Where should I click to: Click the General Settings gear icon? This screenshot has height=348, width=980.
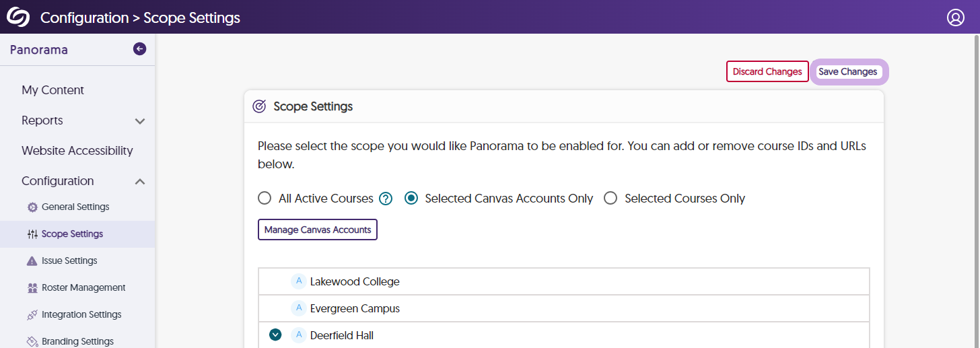pyautogui.click(x=32, y=207)
